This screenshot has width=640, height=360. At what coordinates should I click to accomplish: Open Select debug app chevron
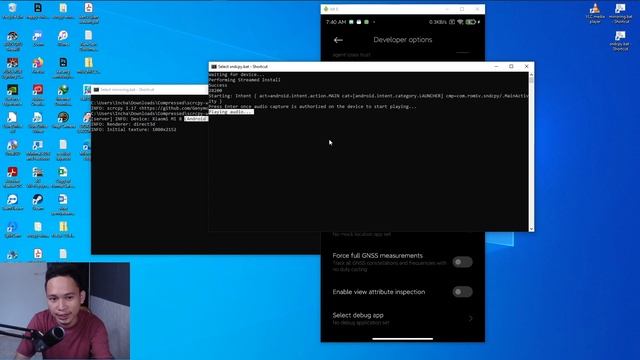click(471, 318)
